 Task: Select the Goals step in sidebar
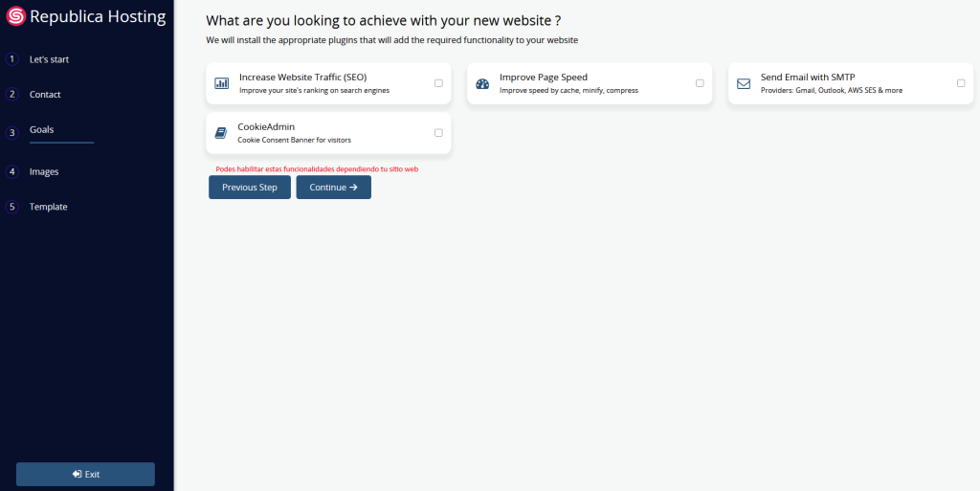42,129
